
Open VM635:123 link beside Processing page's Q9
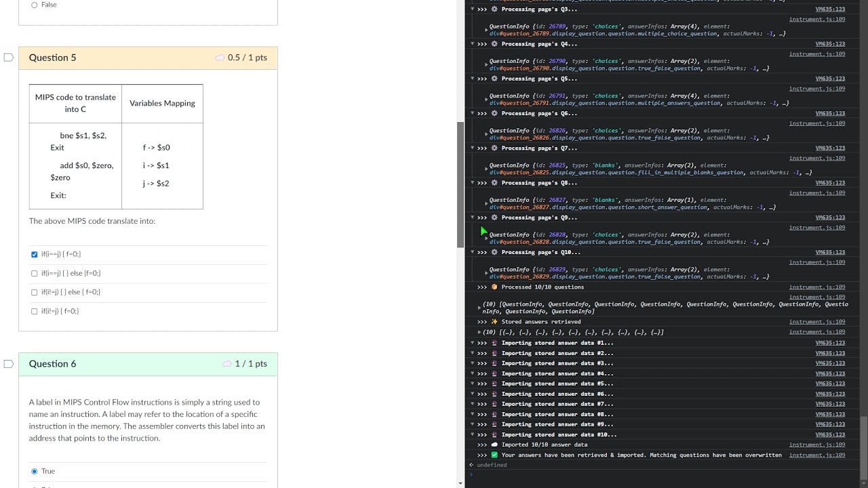830,218
